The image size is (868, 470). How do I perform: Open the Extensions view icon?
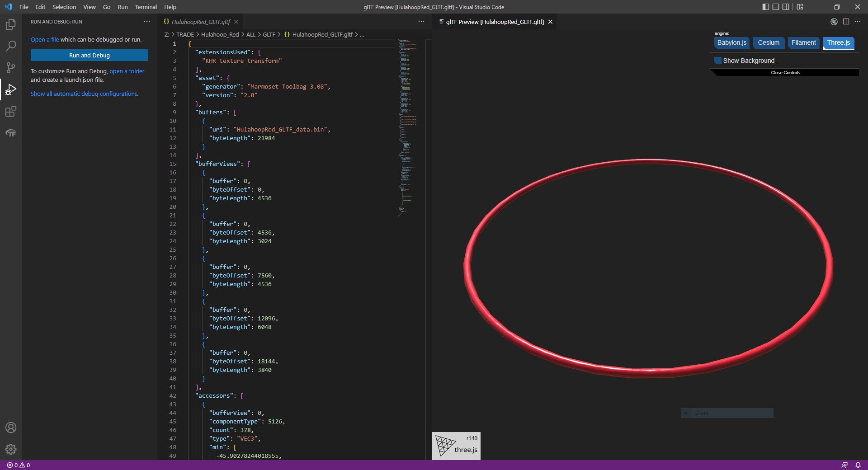point(10,111)
